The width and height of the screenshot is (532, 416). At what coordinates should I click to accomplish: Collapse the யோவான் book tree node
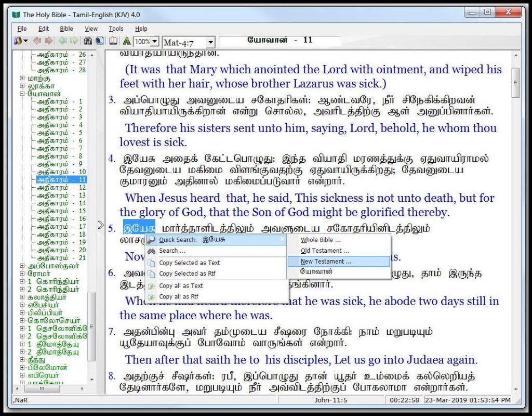pyautogui.click(x=22, y=94)
